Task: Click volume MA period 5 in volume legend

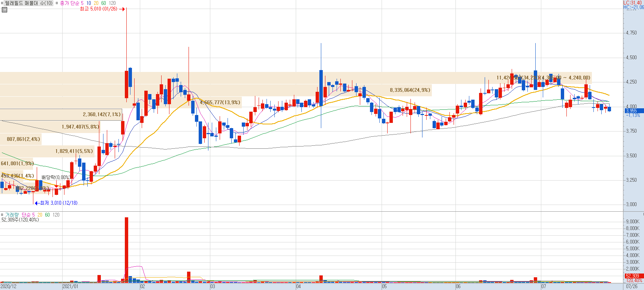Action: coord(33,215)
